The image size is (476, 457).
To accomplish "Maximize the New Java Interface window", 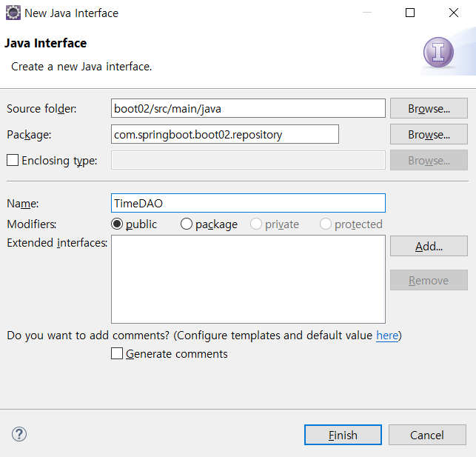I will [x=410, y=13].
